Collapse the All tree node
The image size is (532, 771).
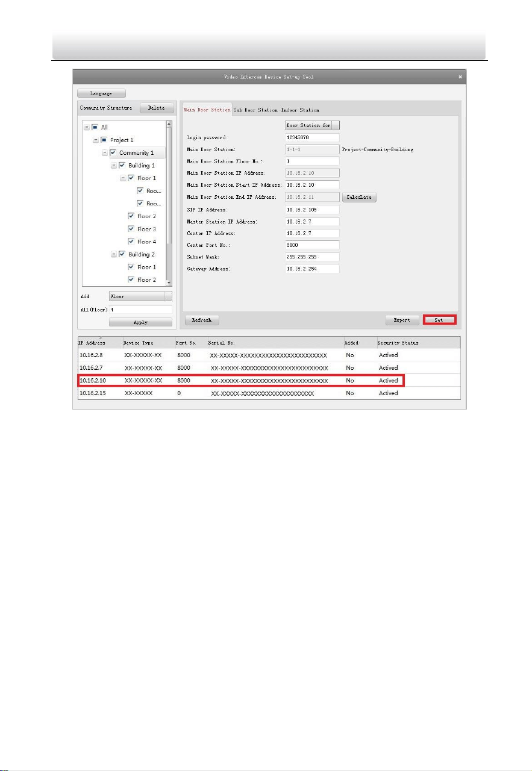(87, 128)
